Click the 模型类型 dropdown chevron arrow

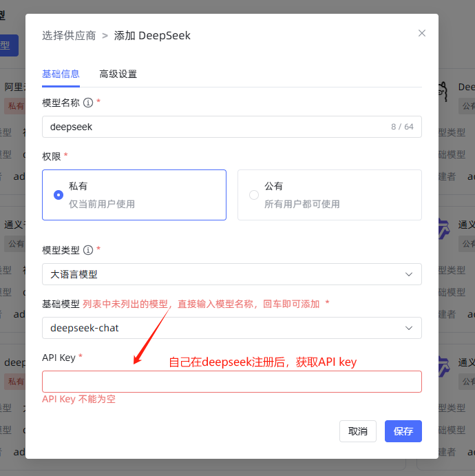409,274
